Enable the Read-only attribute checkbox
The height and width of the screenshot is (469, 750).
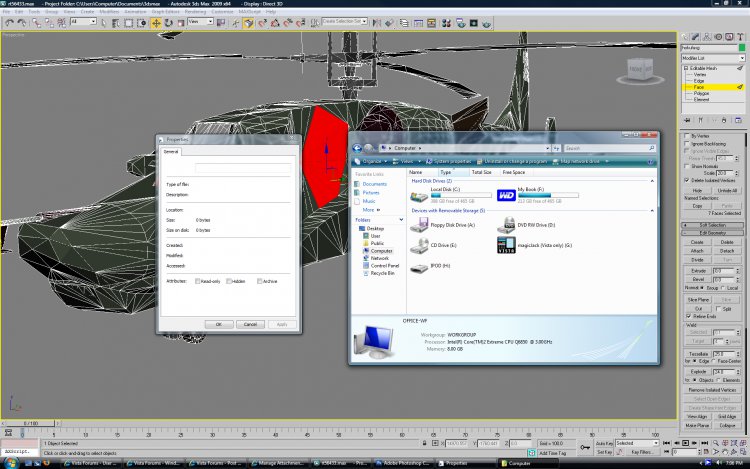pyautogui.click(x=198, y=281)
